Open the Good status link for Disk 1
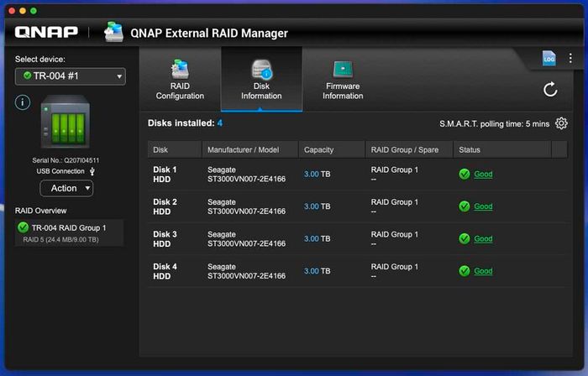588x376 pixels. click(x=483, y=174)
